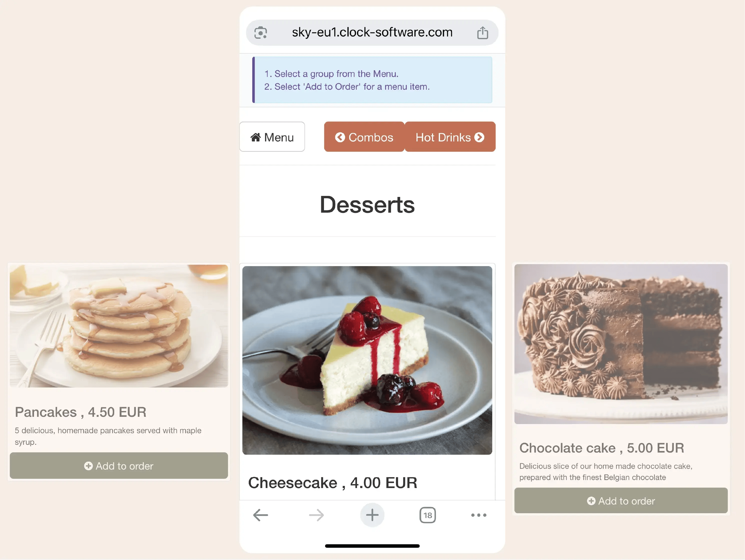Tap the browser forward arrow
The image size is (745, 560).
(316, 515)
